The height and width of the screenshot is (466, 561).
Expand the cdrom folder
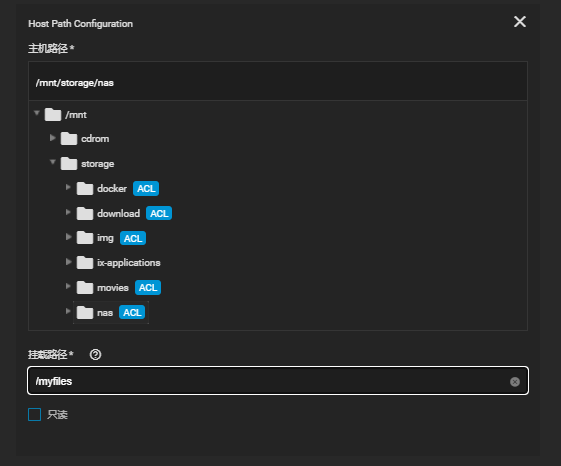53,138
